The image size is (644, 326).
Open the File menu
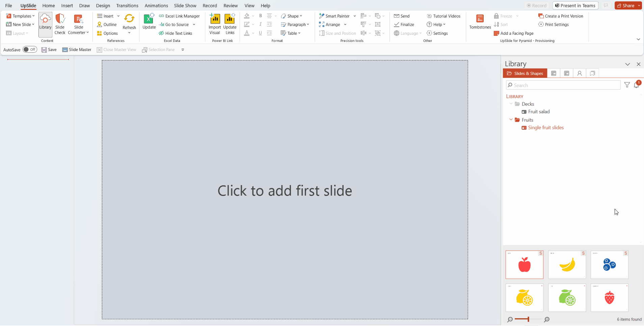click(x=8, y=5)
